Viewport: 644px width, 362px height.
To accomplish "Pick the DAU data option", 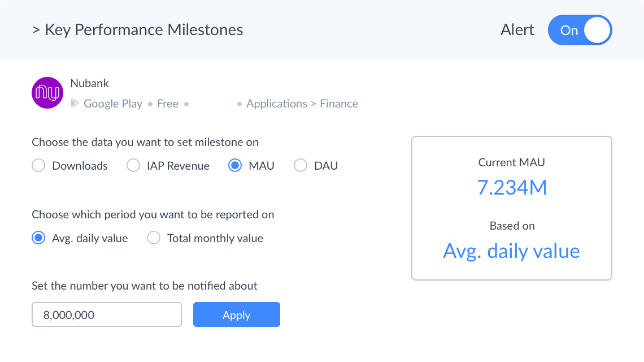I will 301,166.
